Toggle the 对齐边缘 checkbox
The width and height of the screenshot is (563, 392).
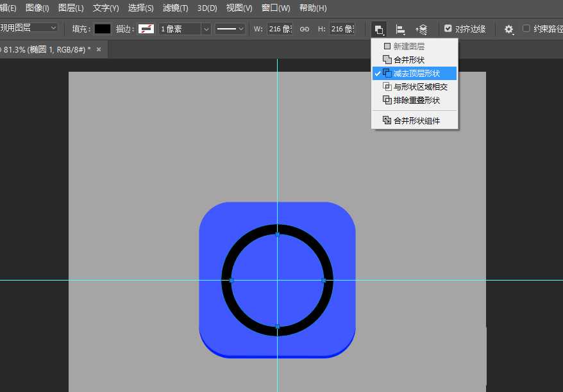(x=448, y=29)
